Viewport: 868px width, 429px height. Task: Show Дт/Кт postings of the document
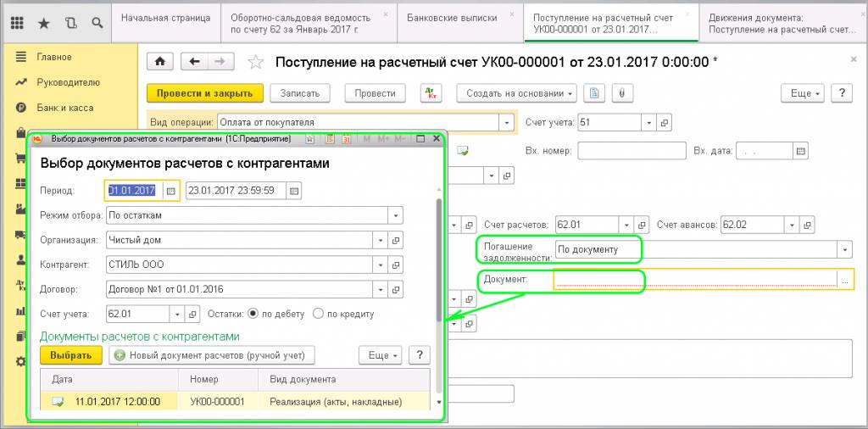pos(431,93)
